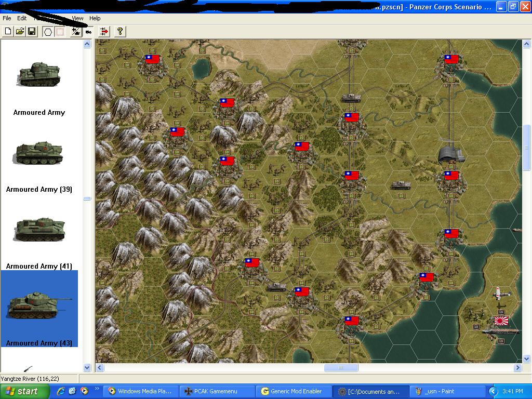Select the truck transport tool
The image size is (532, 399).
click(x=88, y=32)
